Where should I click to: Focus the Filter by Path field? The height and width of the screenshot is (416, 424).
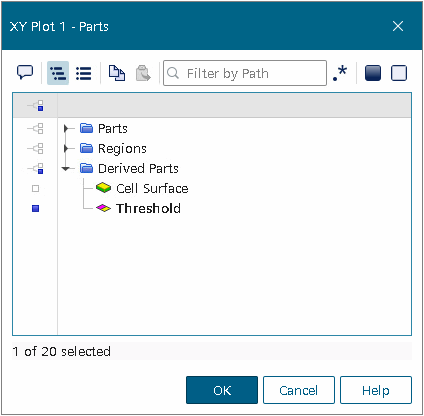point(245,73)
